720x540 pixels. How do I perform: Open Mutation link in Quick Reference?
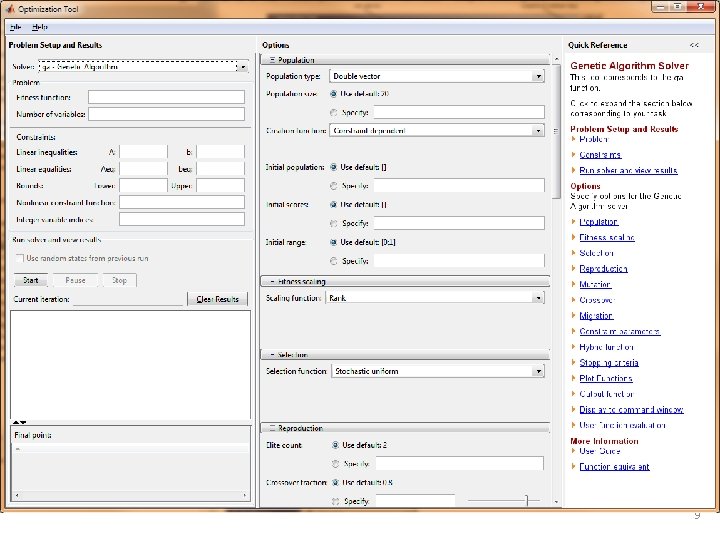point(595,284)
